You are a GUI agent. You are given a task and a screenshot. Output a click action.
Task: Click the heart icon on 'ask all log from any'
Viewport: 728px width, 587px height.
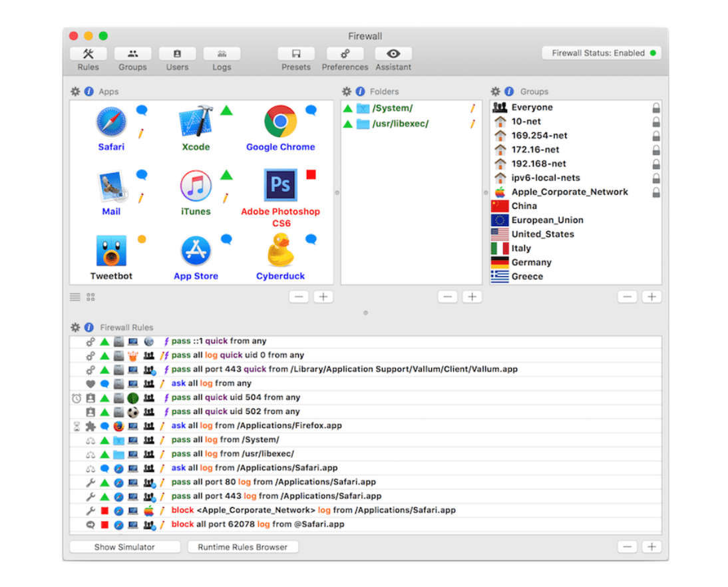click(x=91, y=383)
